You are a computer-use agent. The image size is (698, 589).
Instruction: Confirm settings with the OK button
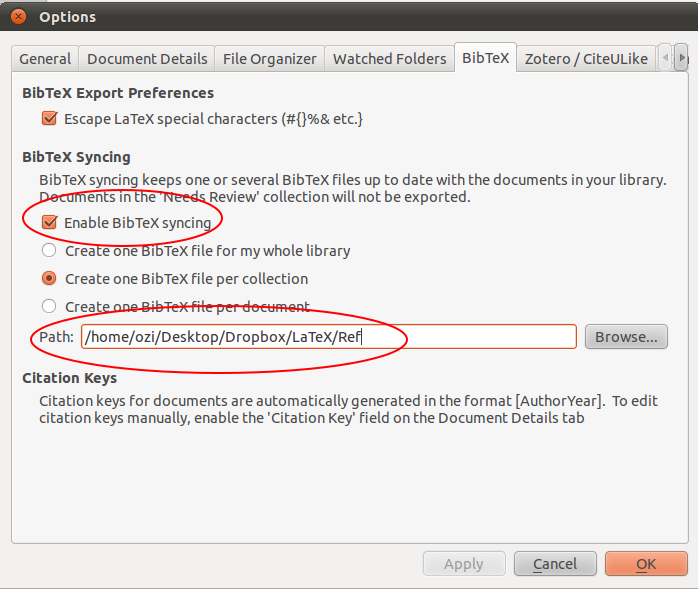click(646, 564)
